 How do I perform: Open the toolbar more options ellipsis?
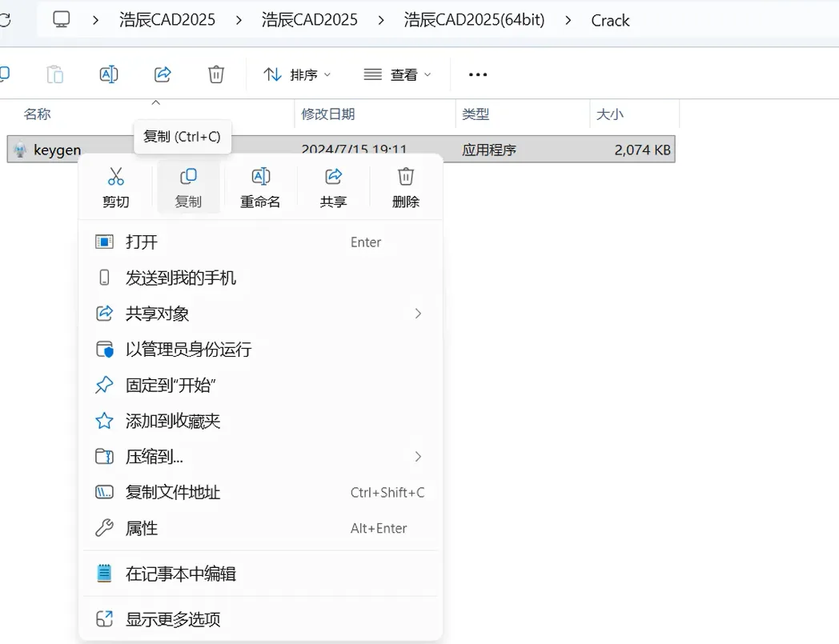pos(478,74)
